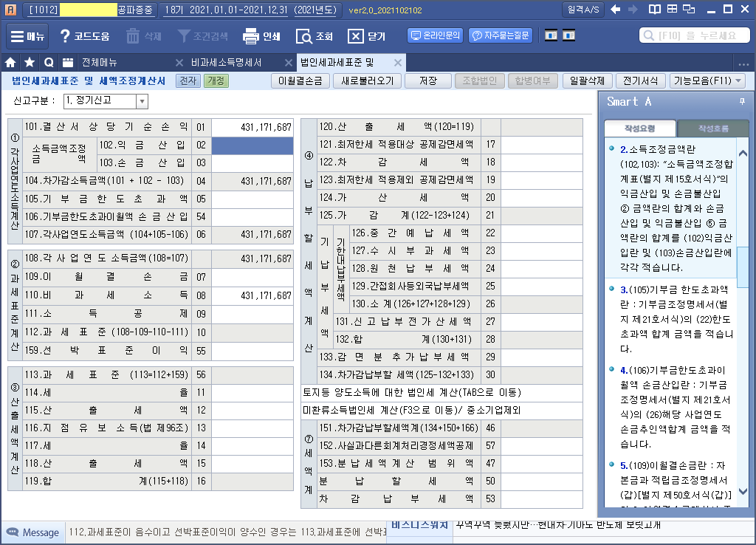Open the book manual icon

[654, 9]
